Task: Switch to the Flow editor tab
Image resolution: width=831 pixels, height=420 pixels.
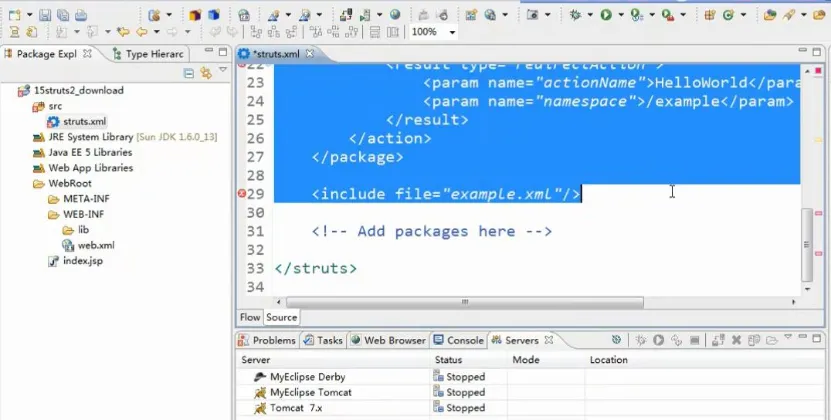Action: click(x=250, y=317)
